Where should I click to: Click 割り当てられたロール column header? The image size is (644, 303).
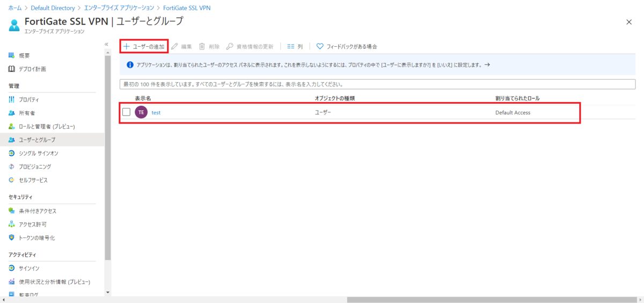pos(517,98)
